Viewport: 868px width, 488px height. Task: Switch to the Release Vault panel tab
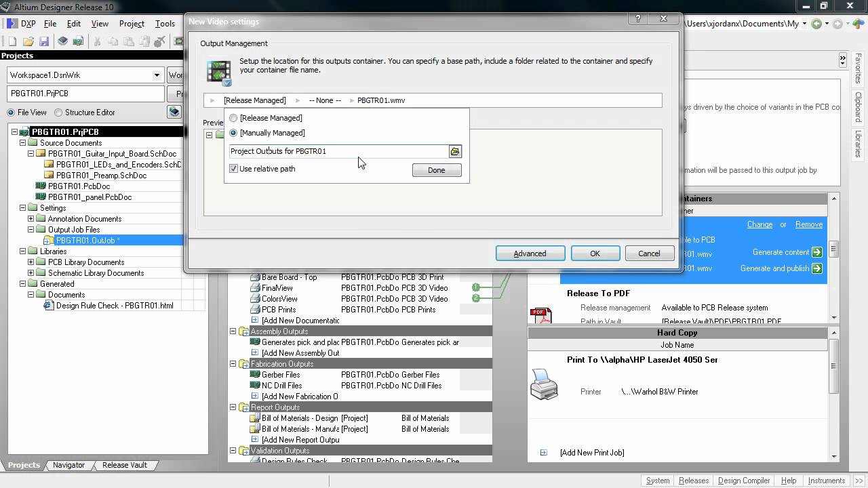[125, 465]
